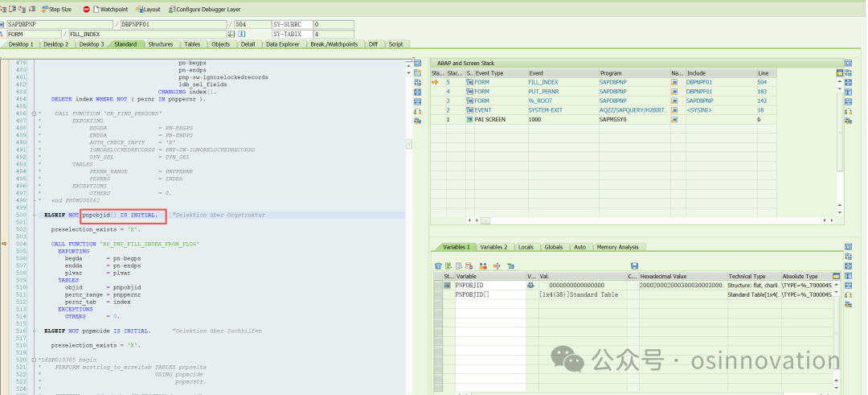The width and height of the screenshot is (868, 395).
Task: Close the ABAP and Screen Stack tool
Action: click(848, 64)
